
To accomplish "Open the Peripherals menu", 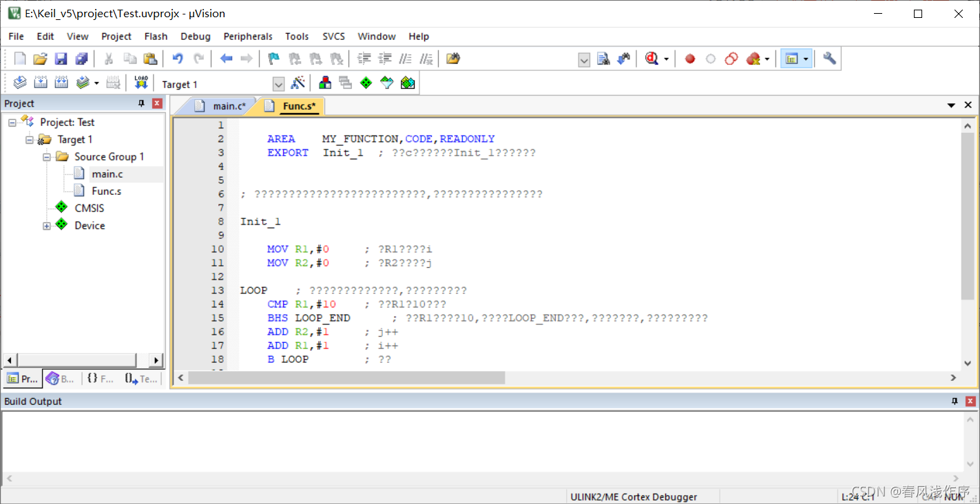I will click(x=248, y=36).
